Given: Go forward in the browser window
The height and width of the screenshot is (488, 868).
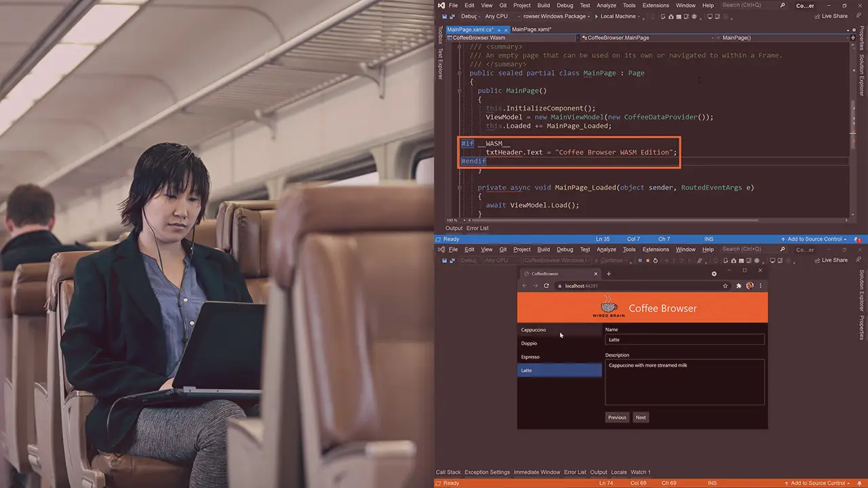Looking at the screenshot, I should pyautogui.click(x=535, y=286).
